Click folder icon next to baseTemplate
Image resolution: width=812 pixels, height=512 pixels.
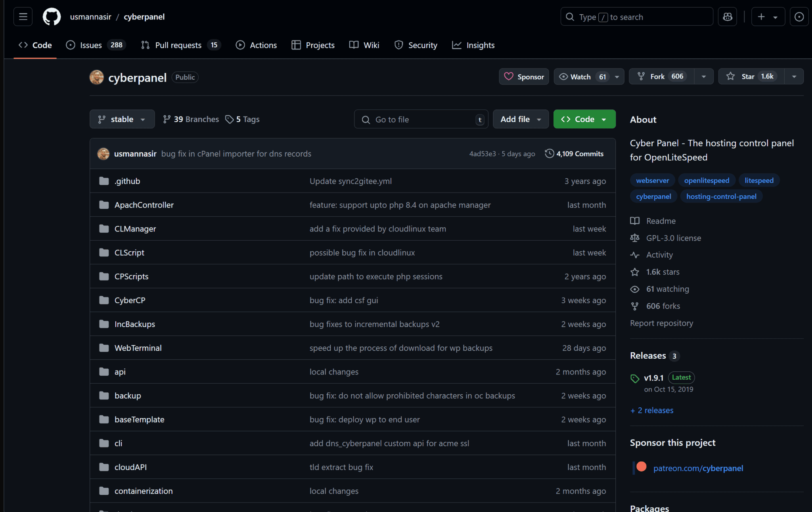104,419
